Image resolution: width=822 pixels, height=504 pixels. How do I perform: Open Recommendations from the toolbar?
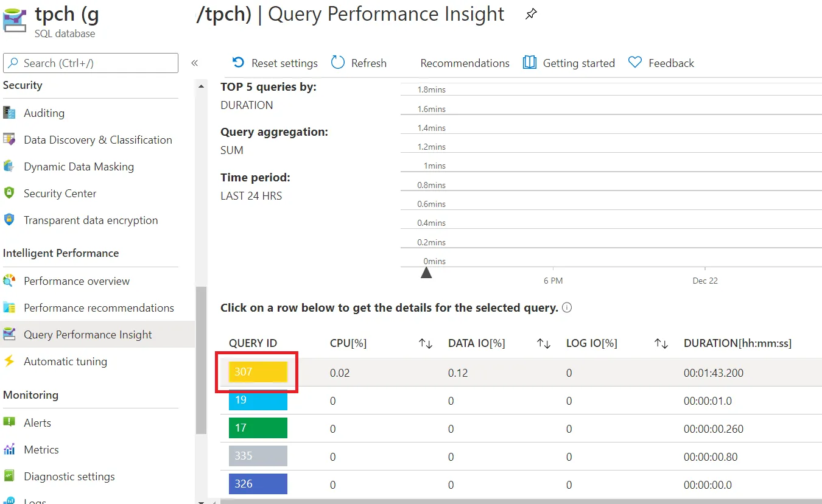click(465, 63)
